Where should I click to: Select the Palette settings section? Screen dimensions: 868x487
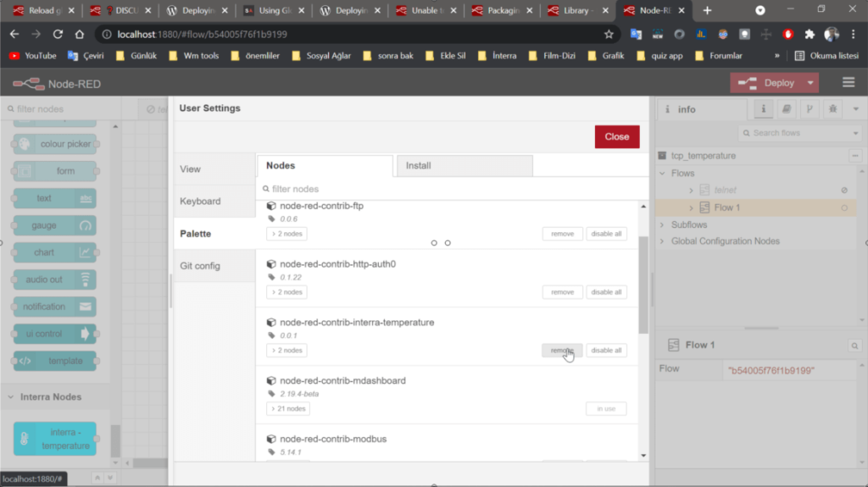(214, 234)
